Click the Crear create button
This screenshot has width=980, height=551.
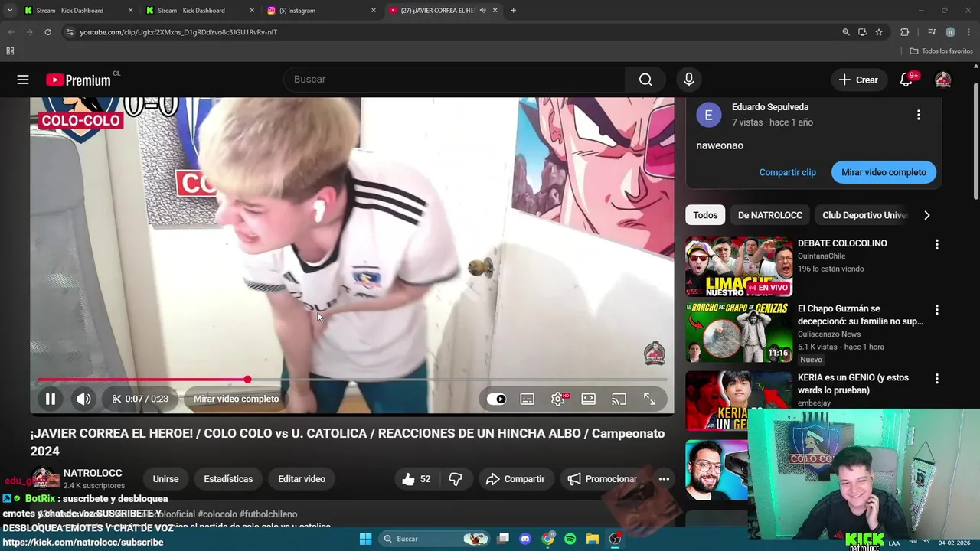coord(858,80)
